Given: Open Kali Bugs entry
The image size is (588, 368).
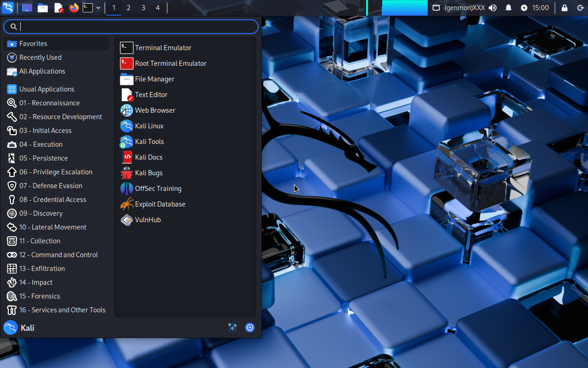Looking at the screenshot, I should tap(185, 173).
